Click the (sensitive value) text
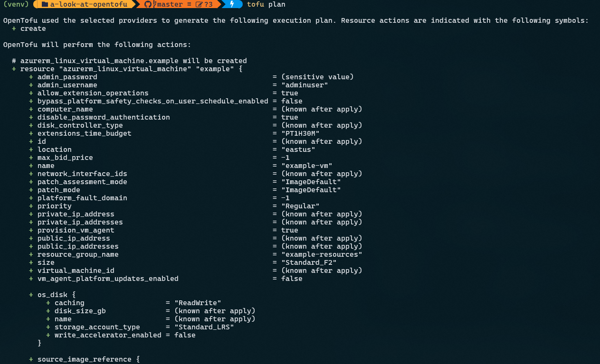The image size is (600, 364). tap(317, 77)
